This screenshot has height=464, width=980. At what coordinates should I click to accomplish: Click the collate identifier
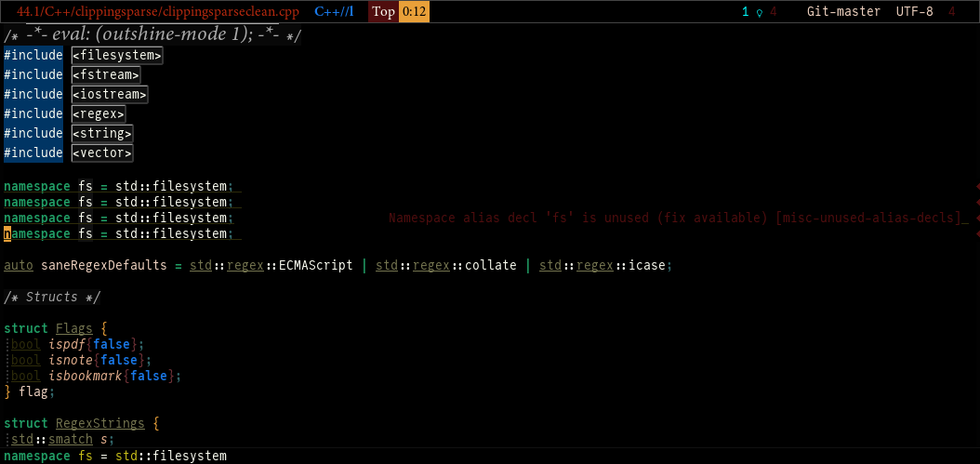[x=491, y=265]
